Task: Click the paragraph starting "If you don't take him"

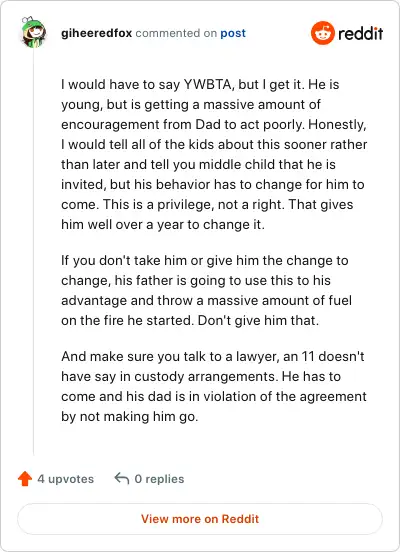Action: [x=206, y=290]
